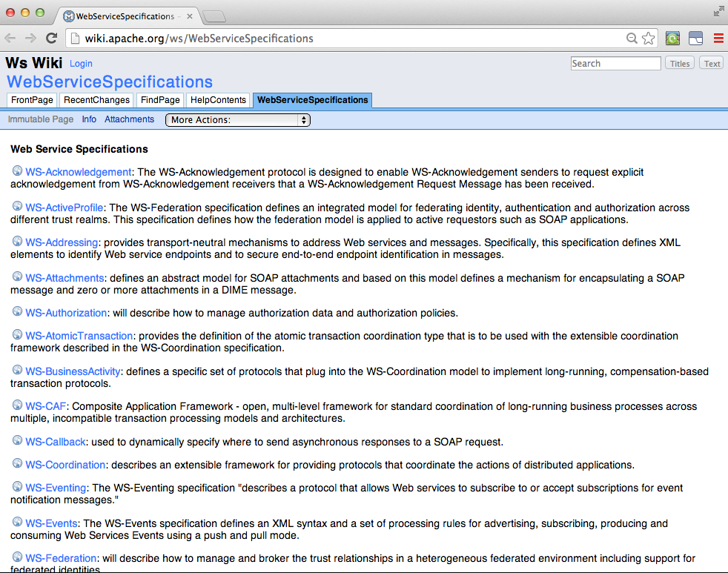This screenshot has height=573, width=728.
Task: Open the WS-Events link
Action: (x=52, y=523)
